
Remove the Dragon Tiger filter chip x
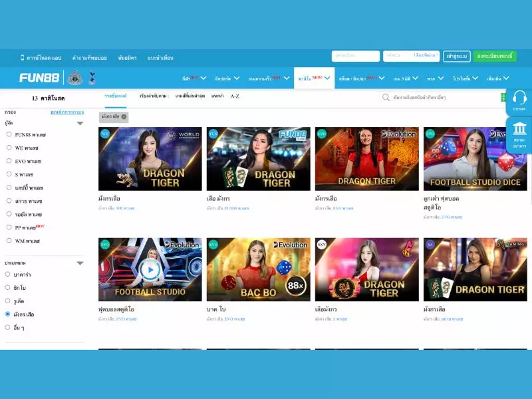pos(124,117)
